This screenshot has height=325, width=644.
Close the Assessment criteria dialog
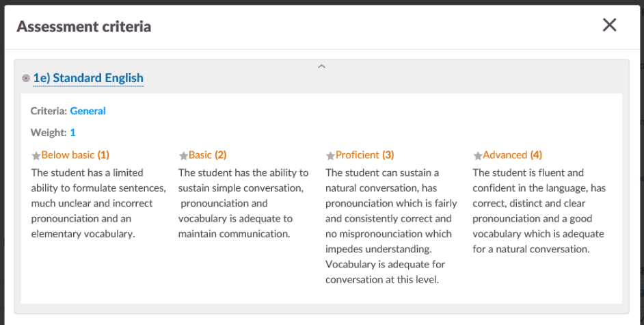609,25
